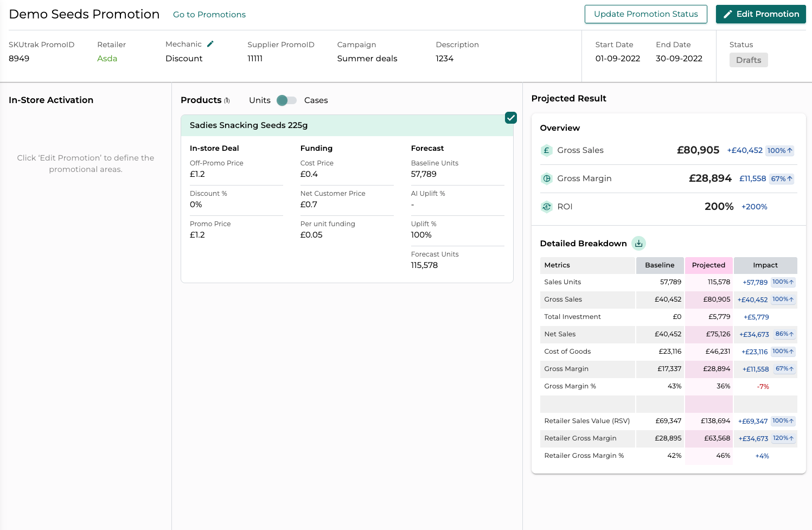Select the Cases label of the toggle

point(316,100)
